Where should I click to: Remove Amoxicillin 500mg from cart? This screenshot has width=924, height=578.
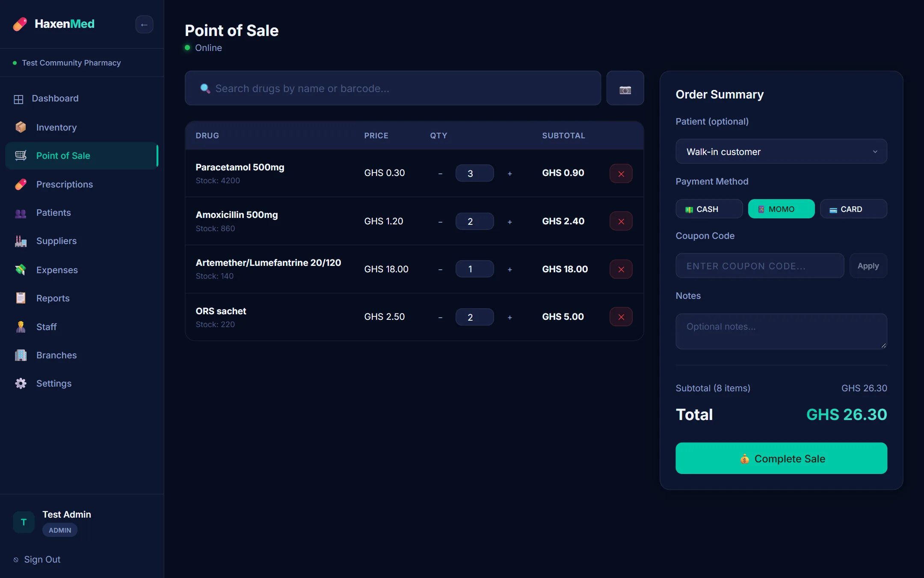pyautogui.click(x=621, y=221)
